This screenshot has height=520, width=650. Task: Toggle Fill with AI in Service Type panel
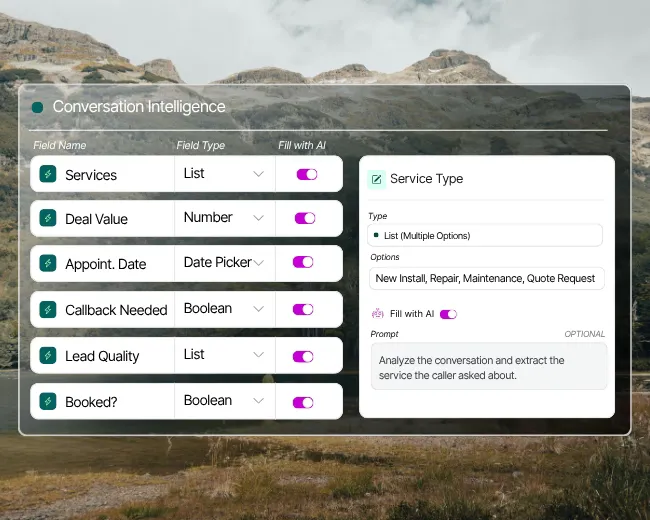click(x=448, y=314)
